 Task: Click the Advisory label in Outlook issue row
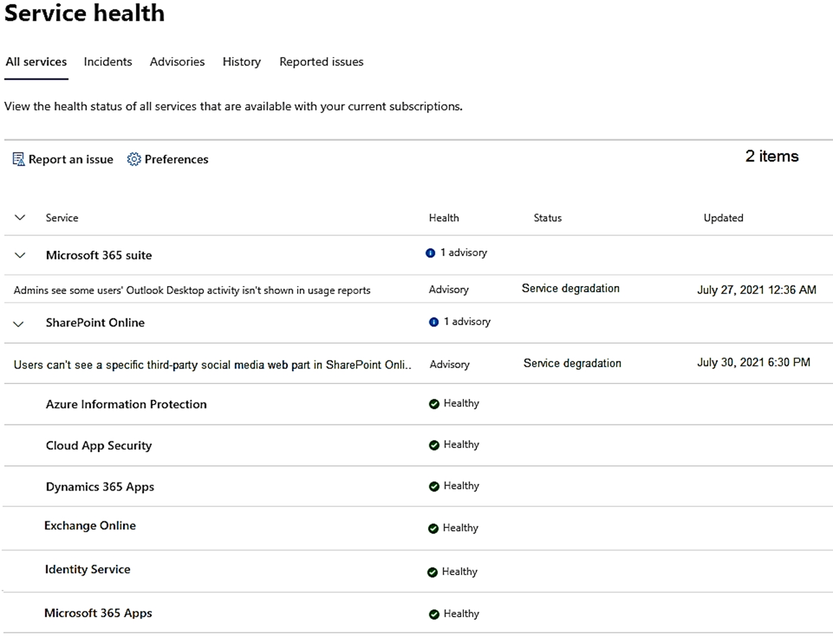[x=449, y=290]
